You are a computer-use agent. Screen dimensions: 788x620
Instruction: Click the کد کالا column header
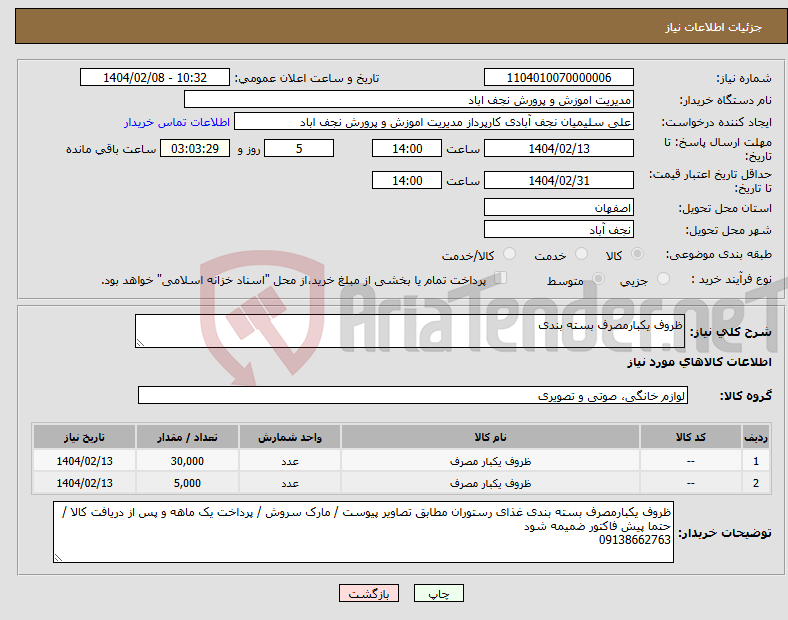[691, 437]
